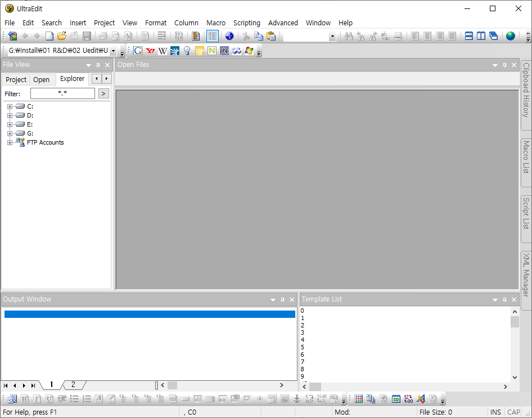Click the Filter input field

pyautogui.click(x=62, y=93)
